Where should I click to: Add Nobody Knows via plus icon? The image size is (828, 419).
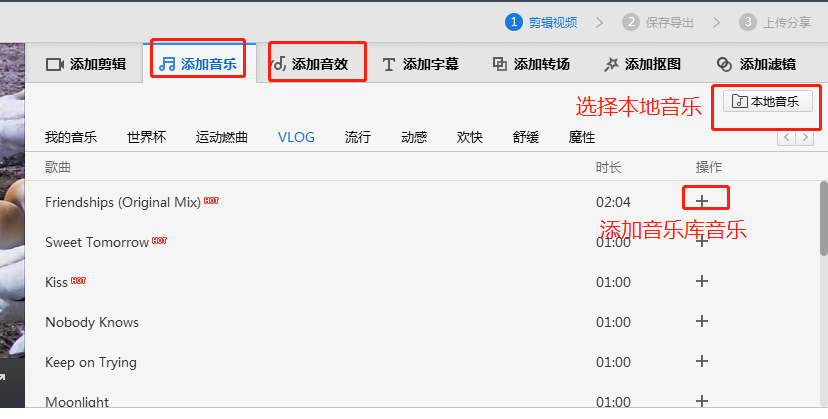702,322
